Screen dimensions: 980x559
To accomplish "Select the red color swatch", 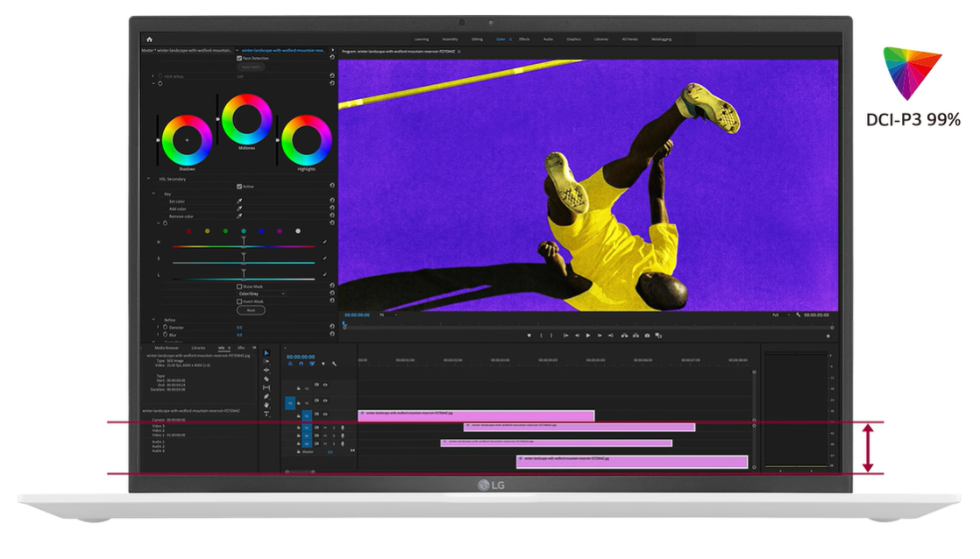I will tap(189, 231).
